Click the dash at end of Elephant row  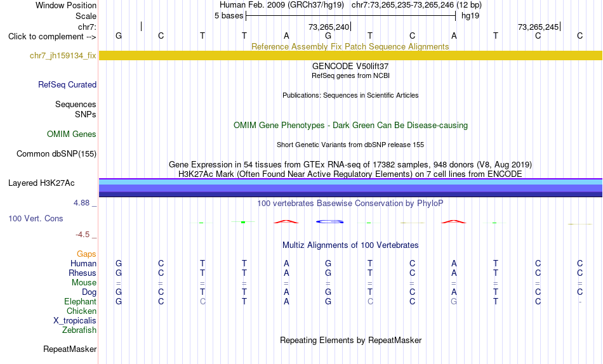pos(580,302)
